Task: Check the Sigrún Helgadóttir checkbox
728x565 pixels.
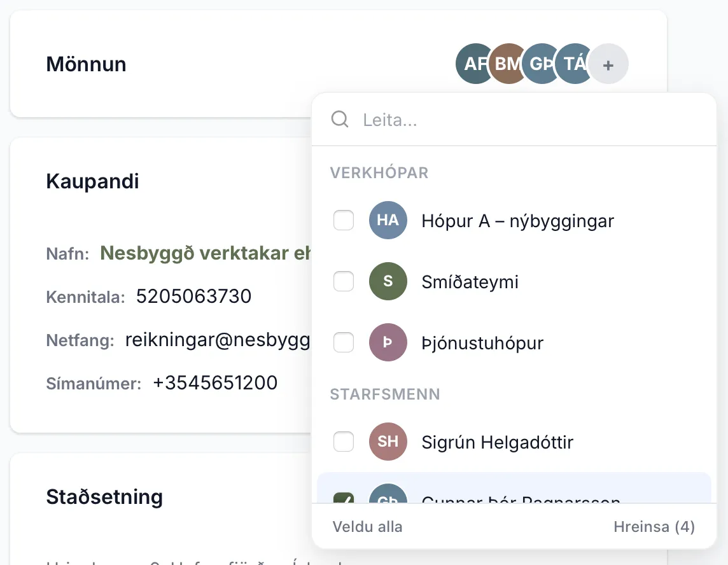Action: 344,442
